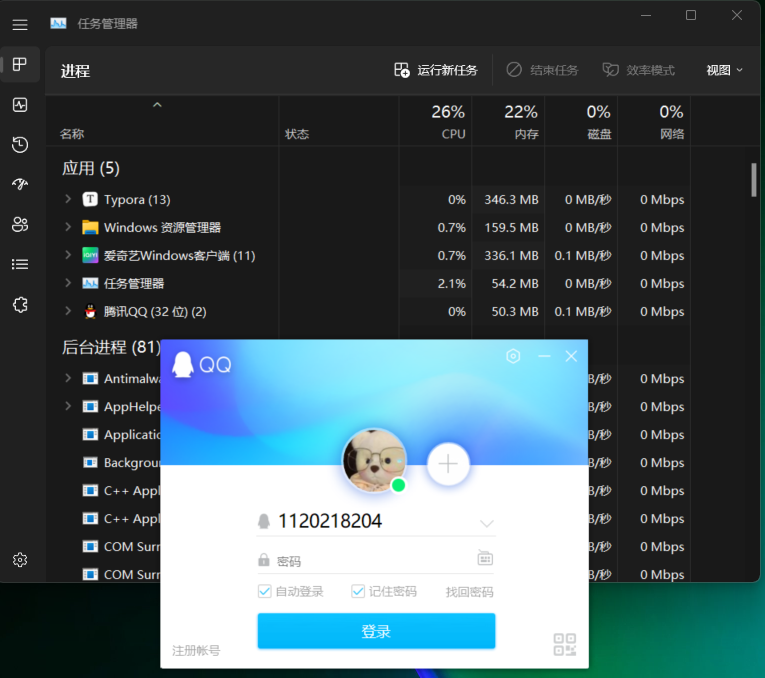The image size is (765, 678).
Task: Select the Typora app icon
Action: [x=90, y=199]
